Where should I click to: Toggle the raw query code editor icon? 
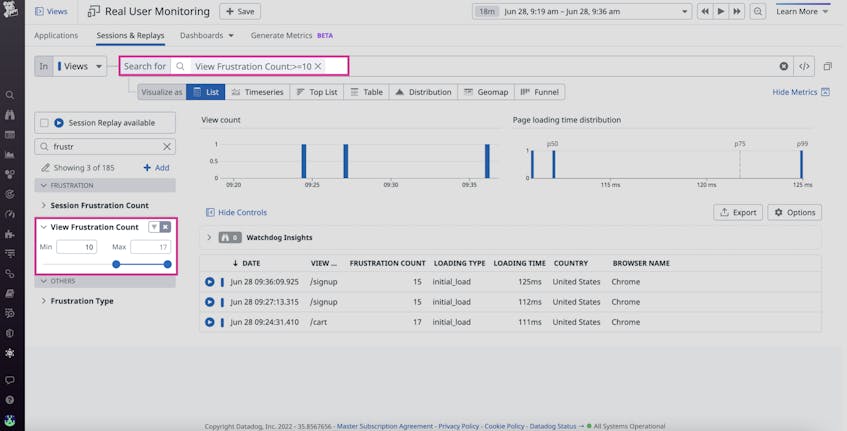click(804, 66)
